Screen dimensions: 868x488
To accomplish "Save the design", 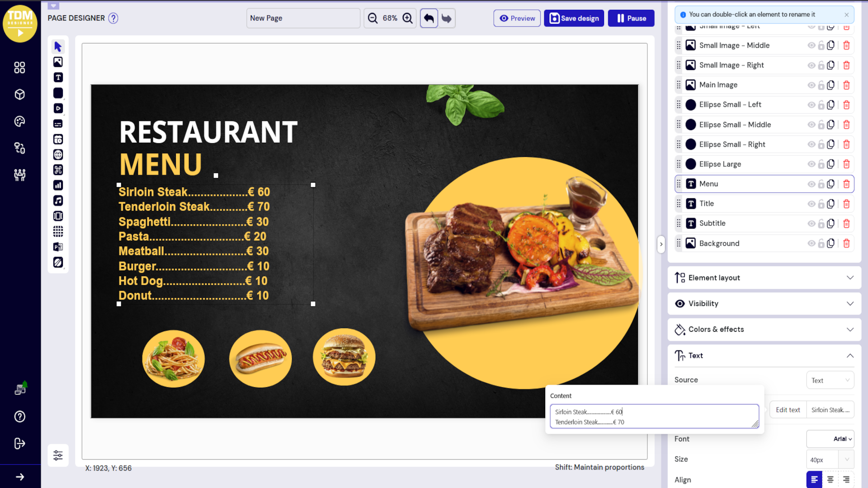I will 574,18.
